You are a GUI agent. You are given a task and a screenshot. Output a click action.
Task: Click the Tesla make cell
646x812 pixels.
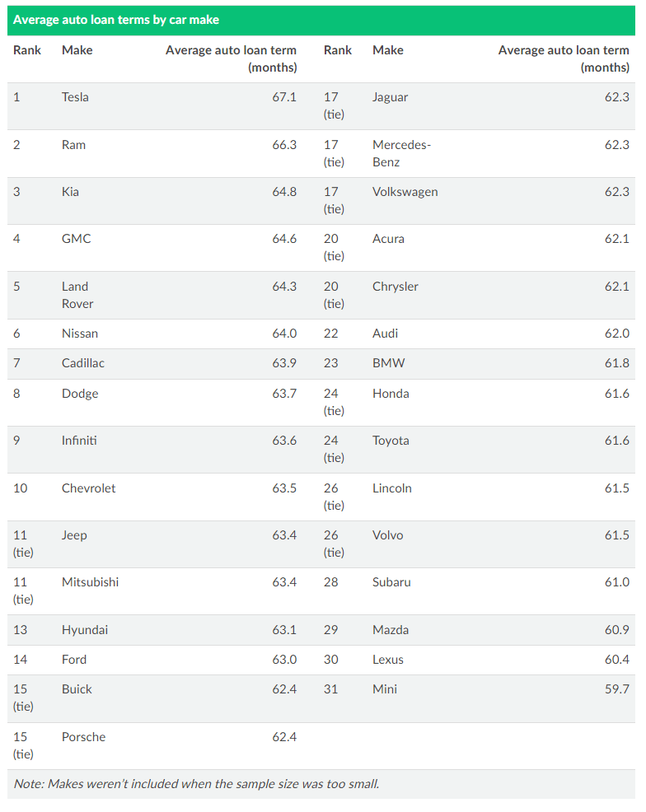click(75, 97)
